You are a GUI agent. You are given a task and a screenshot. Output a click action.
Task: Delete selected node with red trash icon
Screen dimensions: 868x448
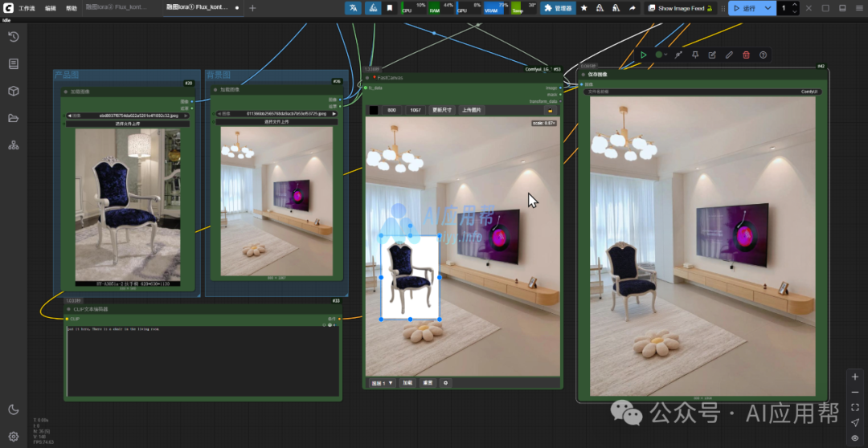(746, 55)
